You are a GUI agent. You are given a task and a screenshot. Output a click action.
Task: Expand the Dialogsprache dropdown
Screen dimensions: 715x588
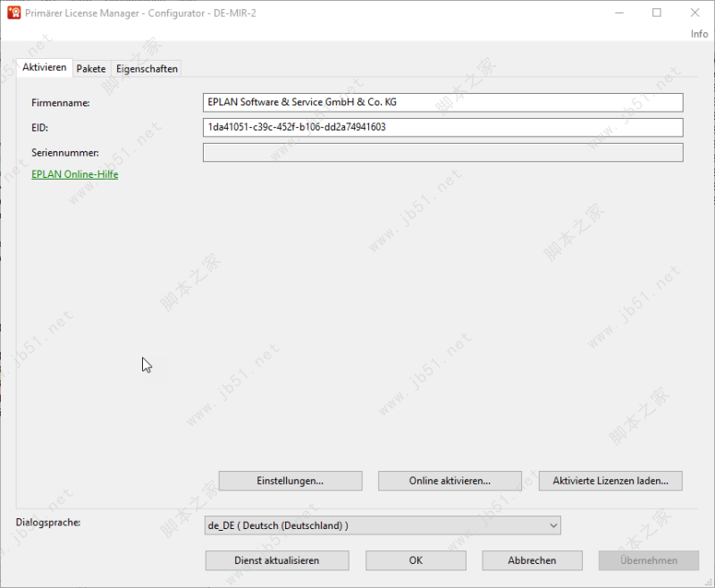(x=383, y=525)
